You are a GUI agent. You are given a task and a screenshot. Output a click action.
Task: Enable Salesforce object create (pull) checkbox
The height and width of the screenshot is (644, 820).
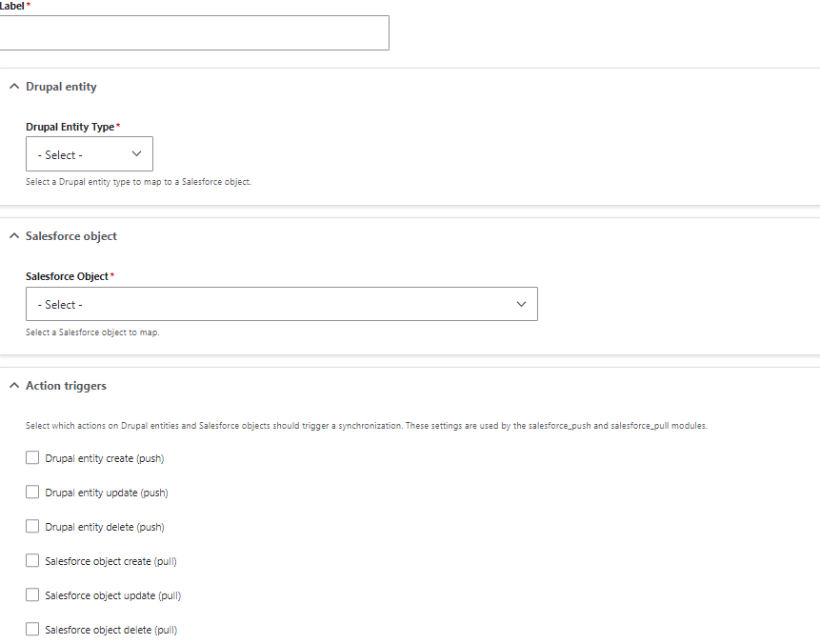click(x=32, y=561)
